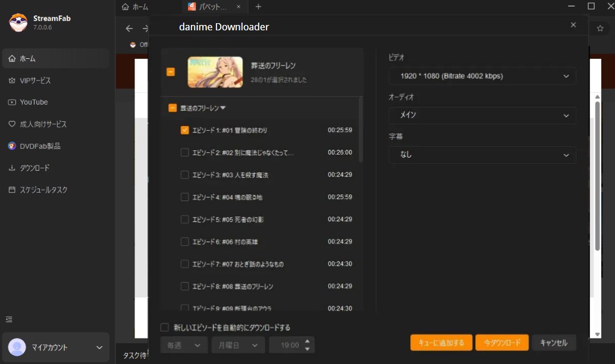615x364 pixels.
Task: Expand the マイアカウント menu
Action: click(100, 347)
